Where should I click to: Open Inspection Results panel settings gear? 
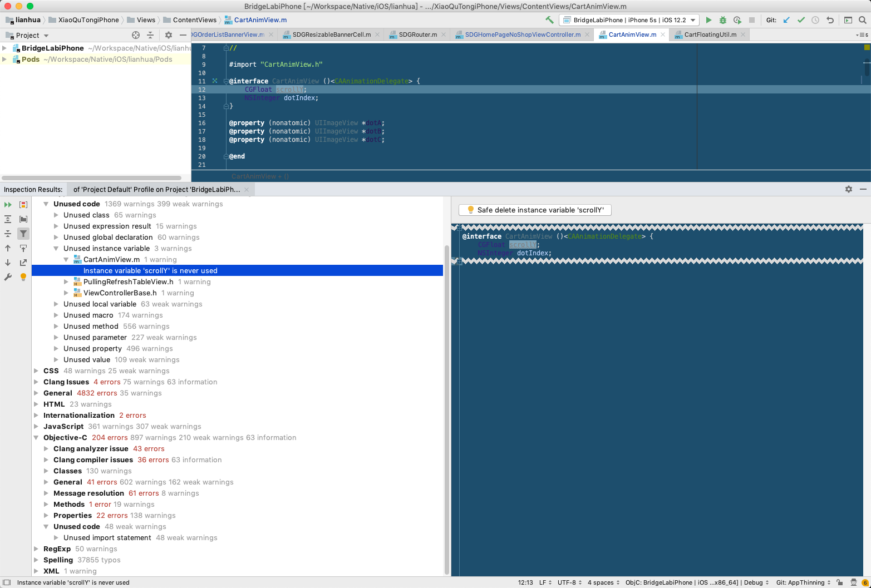(x=849, y=189)
